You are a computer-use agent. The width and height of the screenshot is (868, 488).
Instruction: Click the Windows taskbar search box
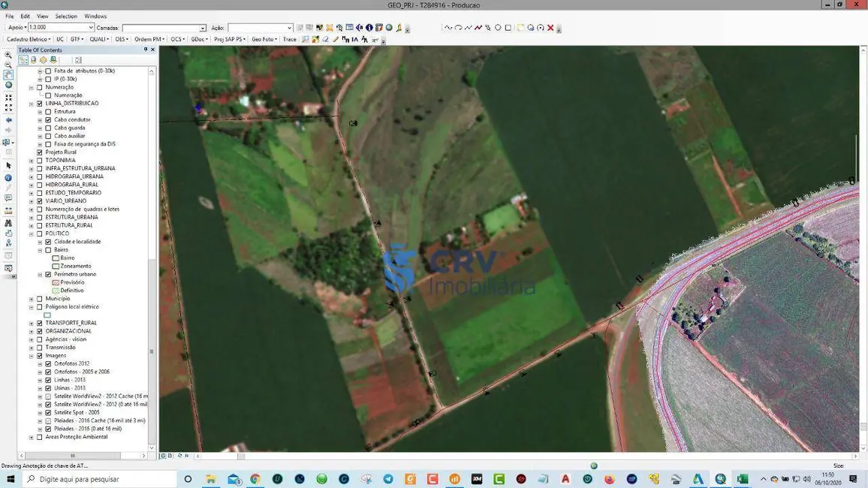click(98, 479)
